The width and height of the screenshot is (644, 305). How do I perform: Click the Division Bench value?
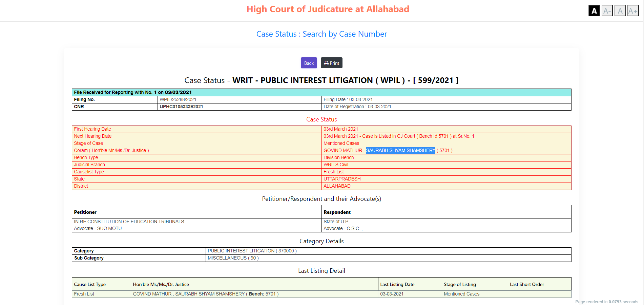click(338, 157)
